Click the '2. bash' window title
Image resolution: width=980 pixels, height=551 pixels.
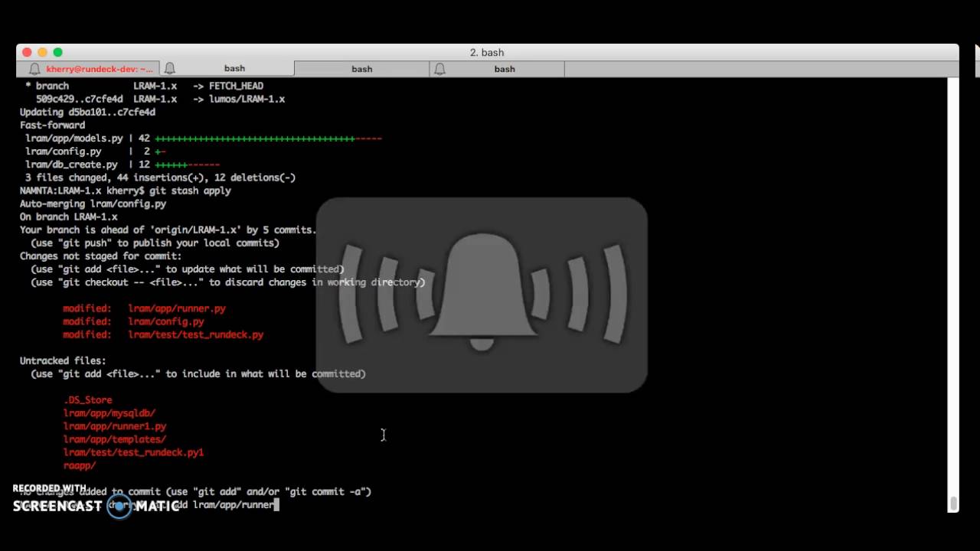tap(487, 52)
